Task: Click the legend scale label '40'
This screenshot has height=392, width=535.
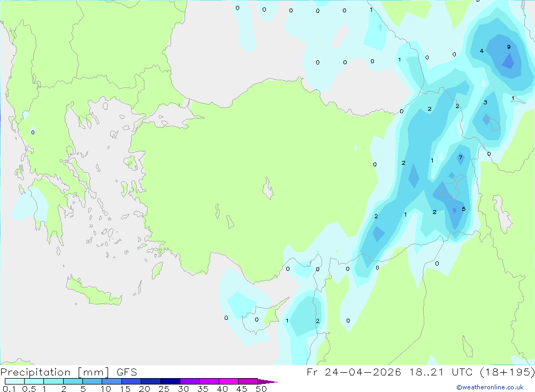Action: (x=222, y=389)
